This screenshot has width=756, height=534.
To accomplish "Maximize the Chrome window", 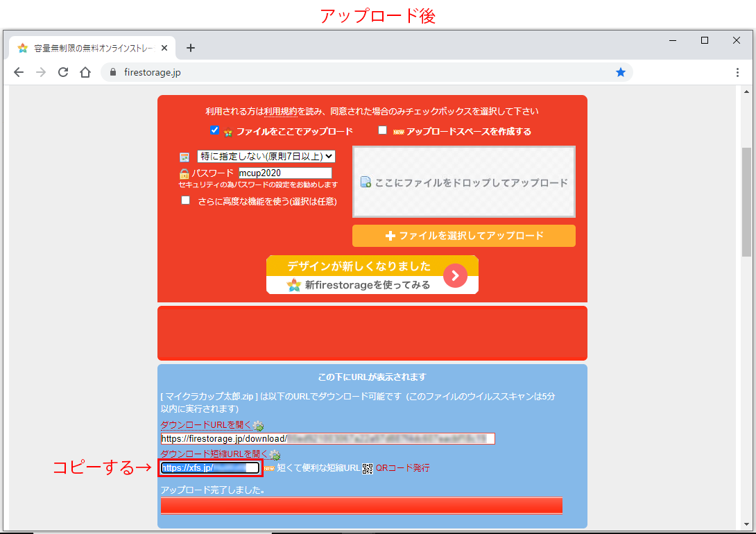I will [x=705, y=40].
